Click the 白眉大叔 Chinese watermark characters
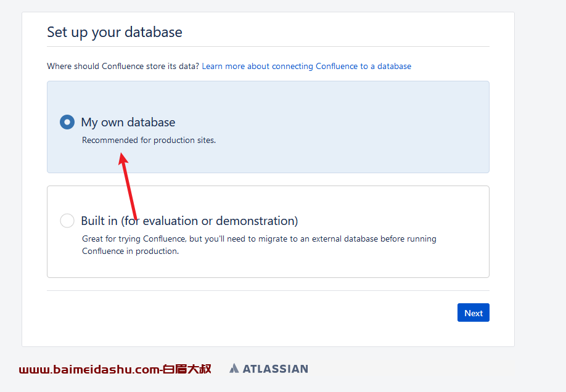The height and width of the screenshot is (392, 566). [187, 369]
